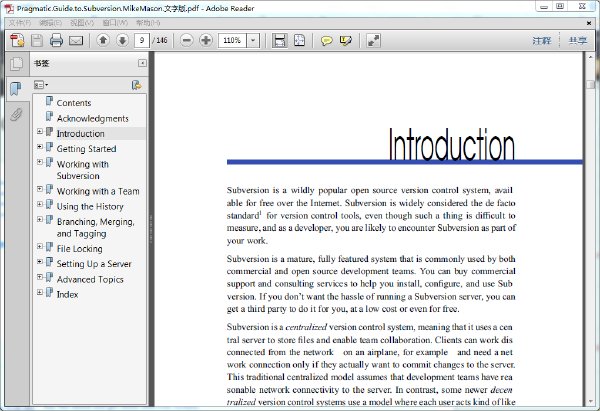Viewport: 600px width, 411px height.
Task: Click the 110% zoom value field
Action: point(232,40)
